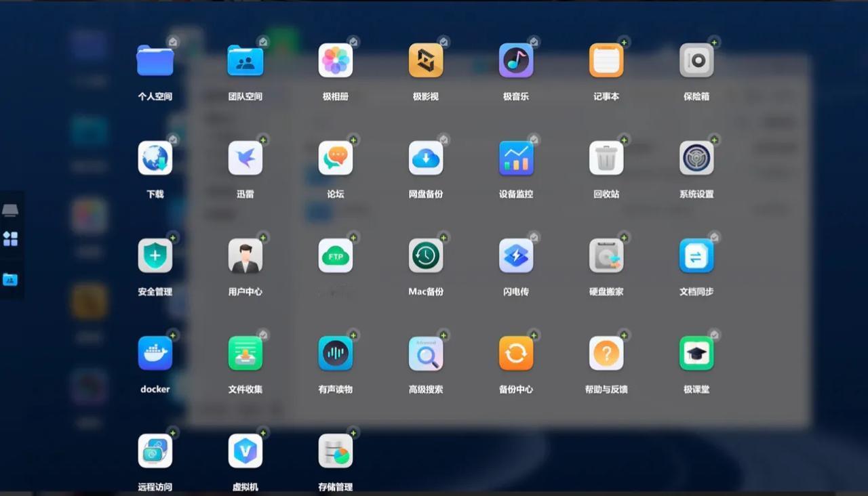Click the plus badge on 安全管理
The width and height of the screenshot is (868, 496).
point(173,237)
